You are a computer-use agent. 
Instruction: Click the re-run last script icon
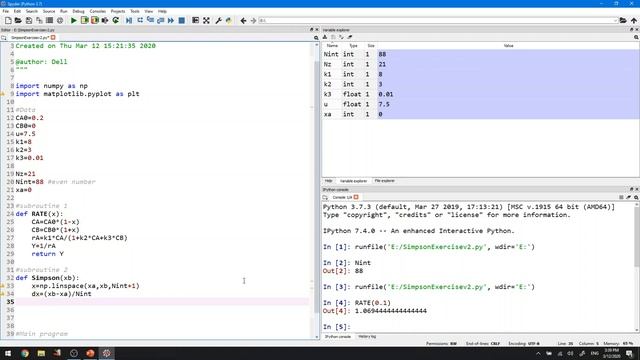(116, 20)
